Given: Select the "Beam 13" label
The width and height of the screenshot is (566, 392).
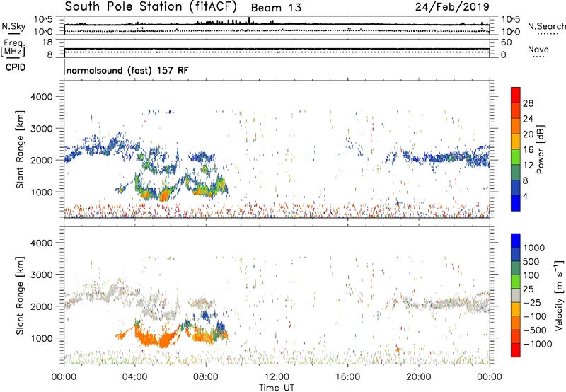Looking at the screenshot, I should pos(276,8).
